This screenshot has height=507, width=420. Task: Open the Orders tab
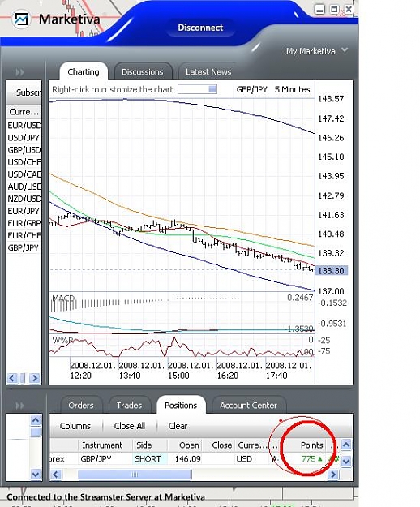tap(81, 405)
